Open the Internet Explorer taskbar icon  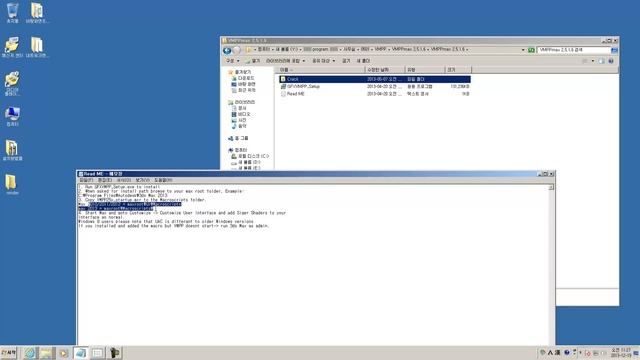(x=29, y=353)
